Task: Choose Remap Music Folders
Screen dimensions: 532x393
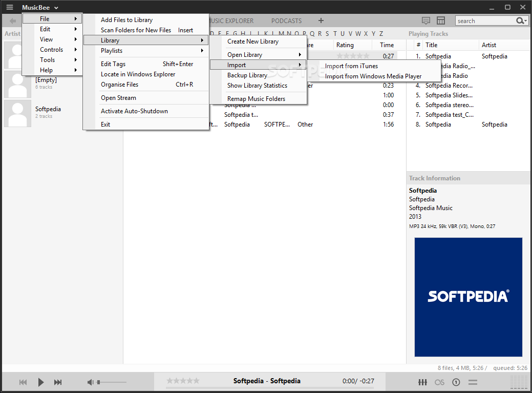Action: tap(258, 99)
